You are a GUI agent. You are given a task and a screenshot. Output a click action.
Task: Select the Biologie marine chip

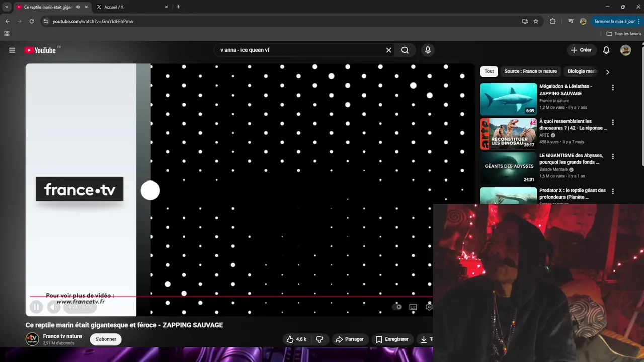point(582,71)
